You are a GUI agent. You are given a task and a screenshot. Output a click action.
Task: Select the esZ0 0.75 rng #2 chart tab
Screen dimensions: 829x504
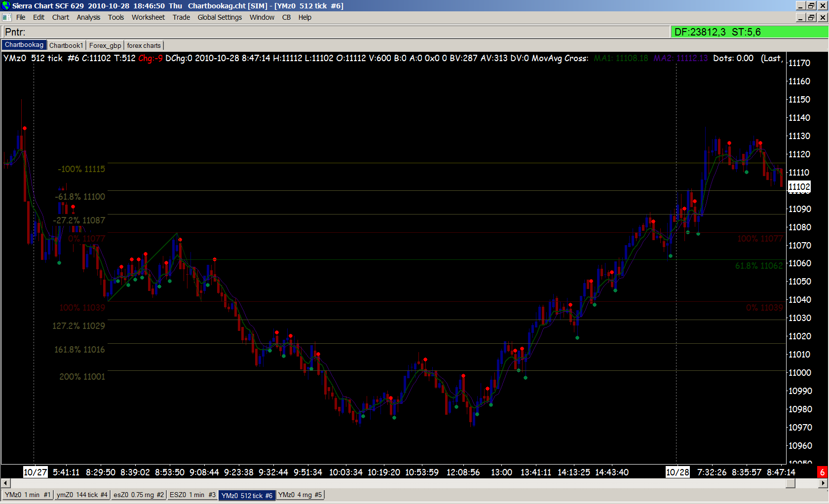click(139, 495)
